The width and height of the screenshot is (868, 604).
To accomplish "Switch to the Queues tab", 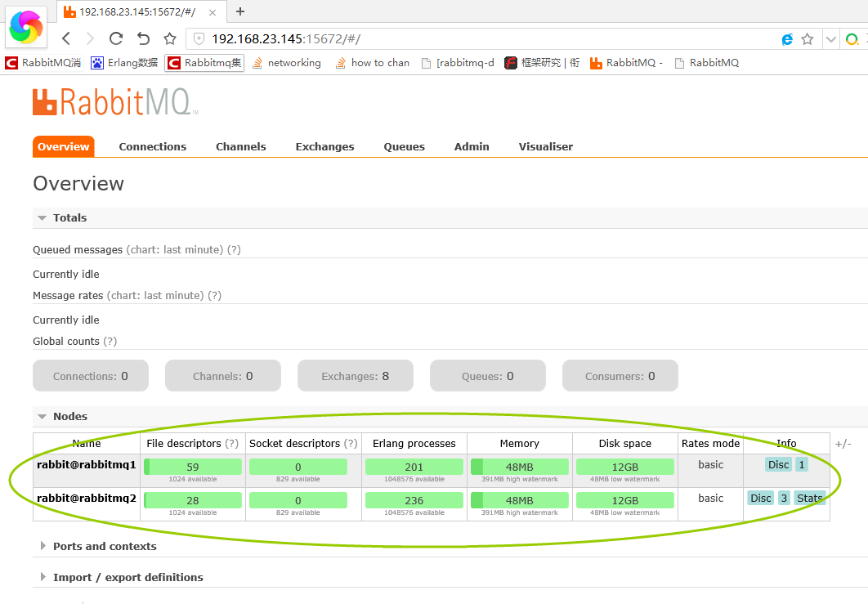I will (404, 147).
